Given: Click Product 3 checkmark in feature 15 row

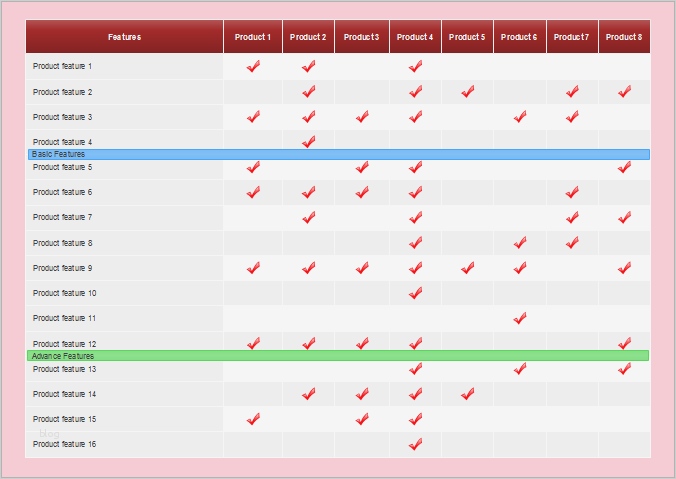Looking at the screenshot, I should tap(362, 419).
